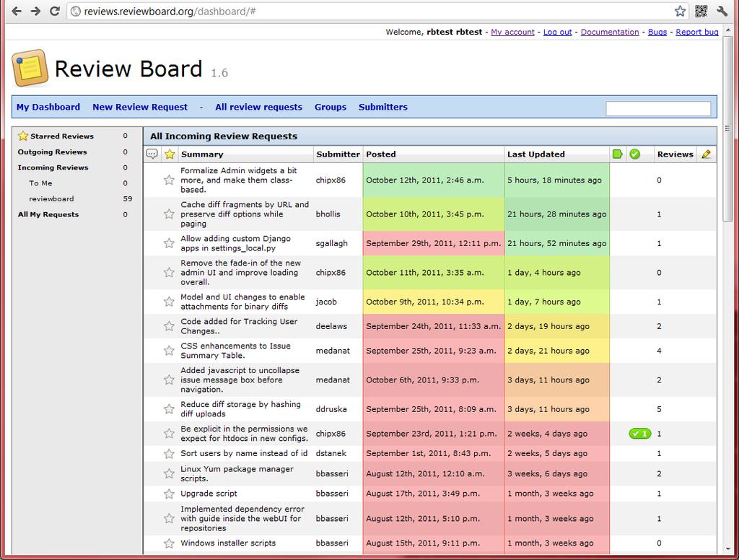The width and height of the screenshot is (739, 560).
Task: Open the Windows installer scripts request
Action: 228,543
